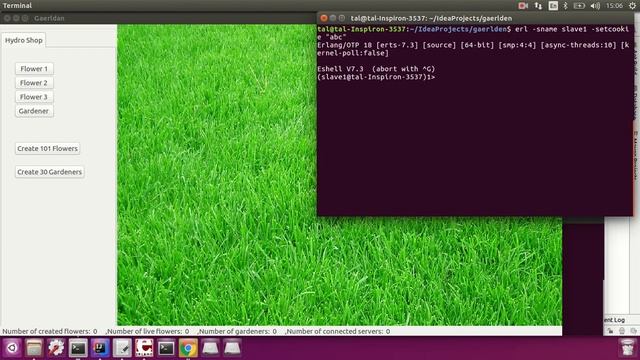The width and height of the screenshot is (640, 360).
Task: Click the Flower 2 button
Action: coord(34,82)
